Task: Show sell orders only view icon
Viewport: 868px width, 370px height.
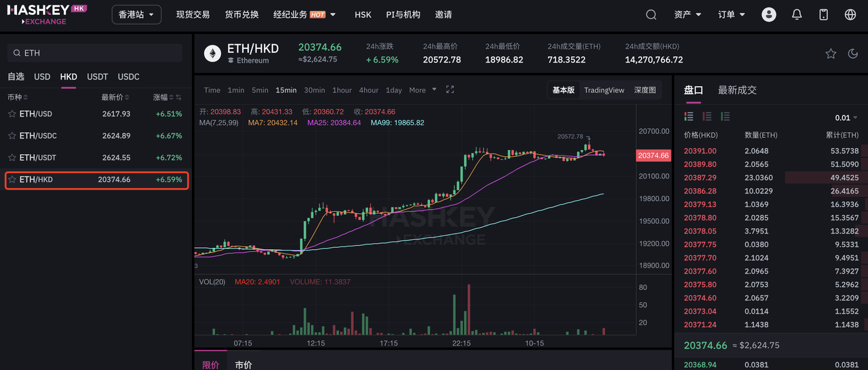Action: tap(707, 117)
